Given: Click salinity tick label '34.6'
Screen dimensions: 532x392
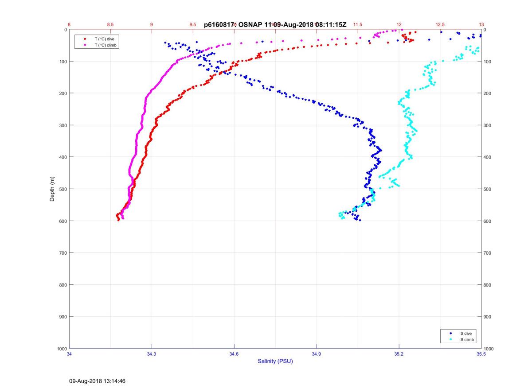Looking at the screenshot, I should pyautogui.click(x=234, y=354).
